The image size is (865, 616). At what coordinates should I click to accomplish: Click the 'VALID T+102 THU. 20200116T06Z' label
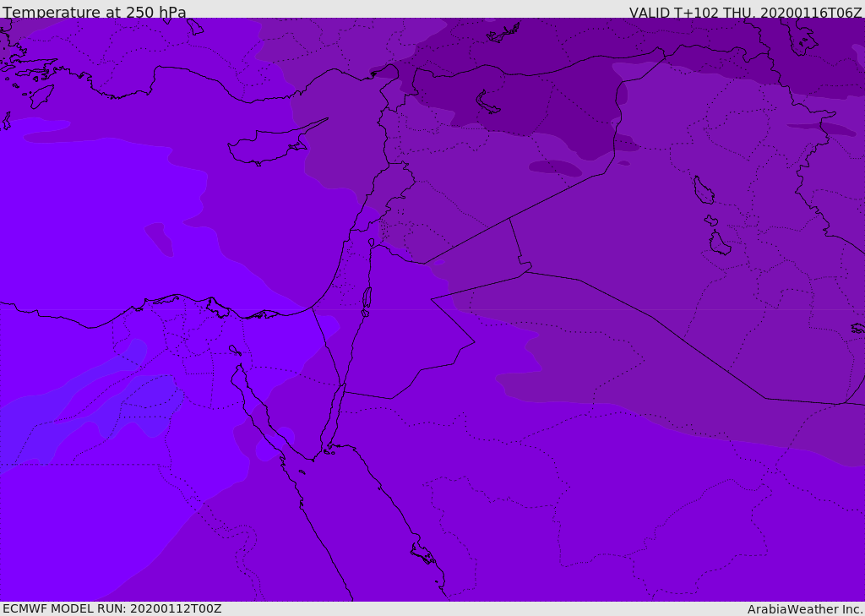click(x=745, y=13)
